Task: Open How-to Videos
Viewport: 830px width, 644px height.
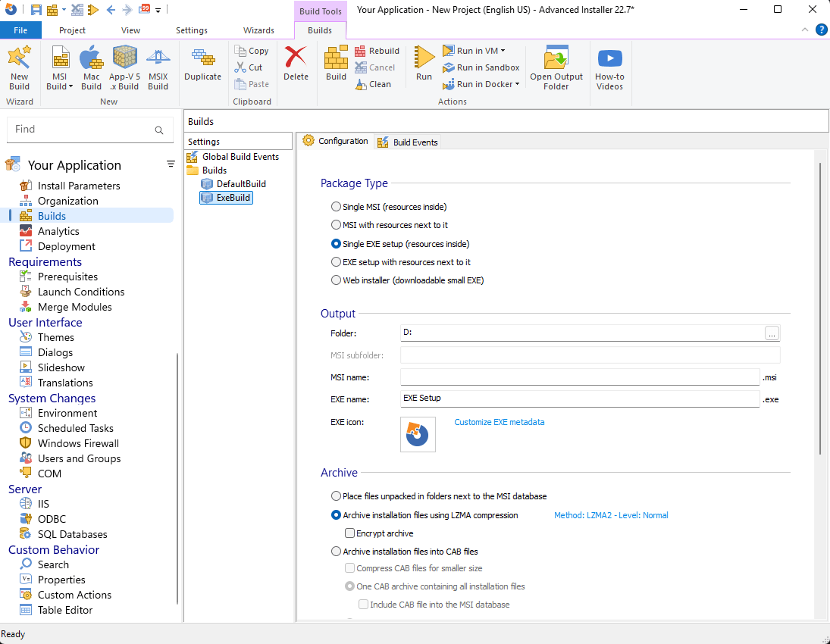Action: pyautogui.click(x=609, y=67)
